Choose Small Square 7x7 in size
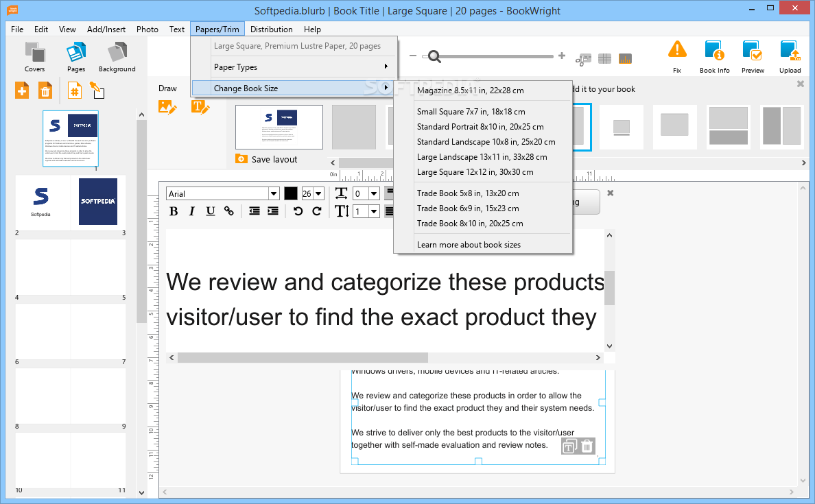Viewport: 815px width, 504px height. pos(483,112)
